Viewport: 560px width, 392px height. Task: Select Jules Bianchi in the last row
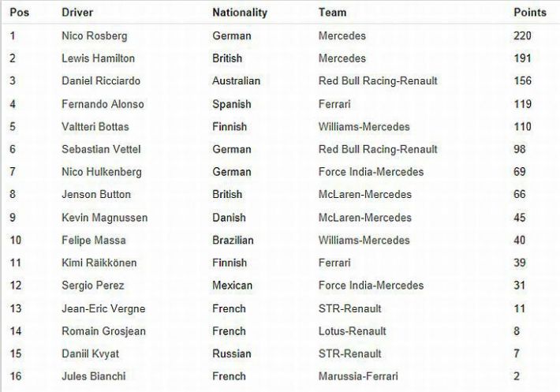tap(93, 376)
